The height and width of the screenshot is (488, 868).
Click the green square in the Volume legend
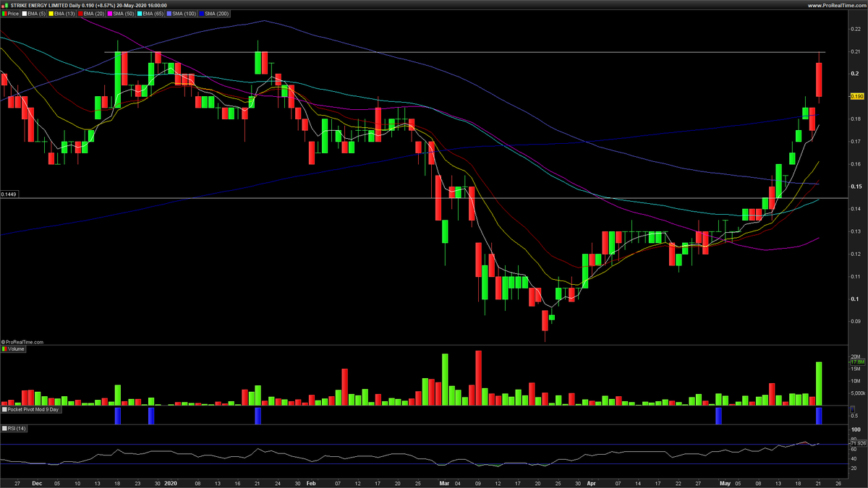pyautogui.click(x=5, y=348)
